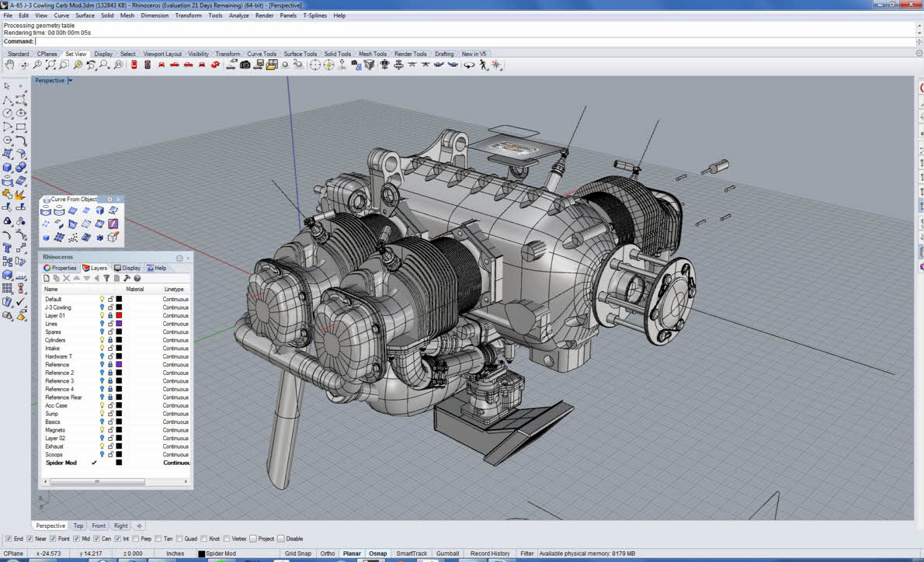Toggle the Point osnap checkbox
This screenshot has width=924, height=562.
coord(53,539)
